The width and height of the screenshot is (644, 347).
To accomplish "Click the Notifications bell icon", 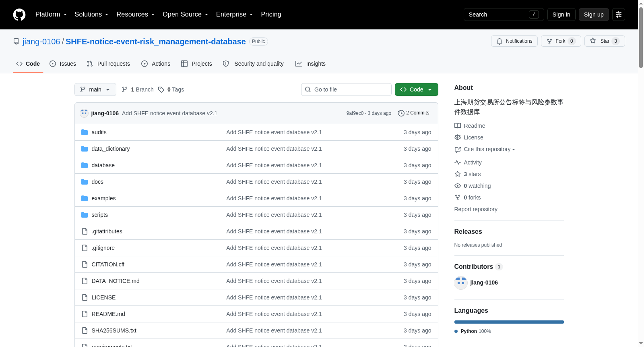I will click(x=500, y=41).
